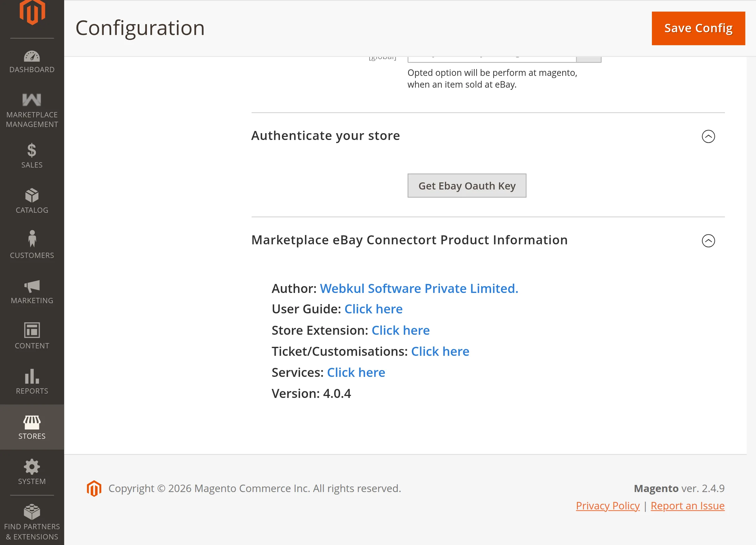Open Ticket/Customisations Click here link
Screen dimensions: 756x545
click(440, 351)
